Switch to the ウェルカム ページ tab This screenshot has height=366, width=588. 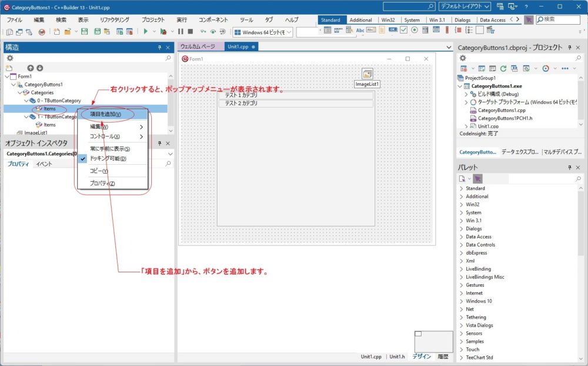click(198, 46)
